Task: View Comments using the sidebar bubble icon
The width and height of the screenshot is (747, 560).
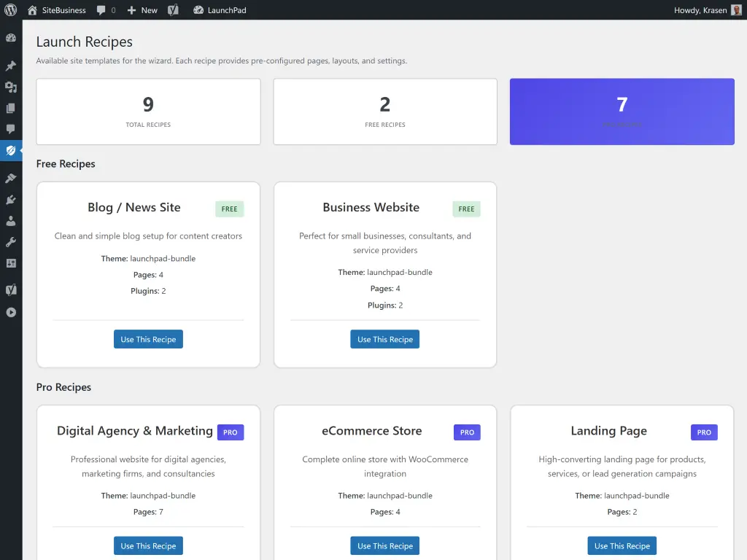Action: coord(11,129)
